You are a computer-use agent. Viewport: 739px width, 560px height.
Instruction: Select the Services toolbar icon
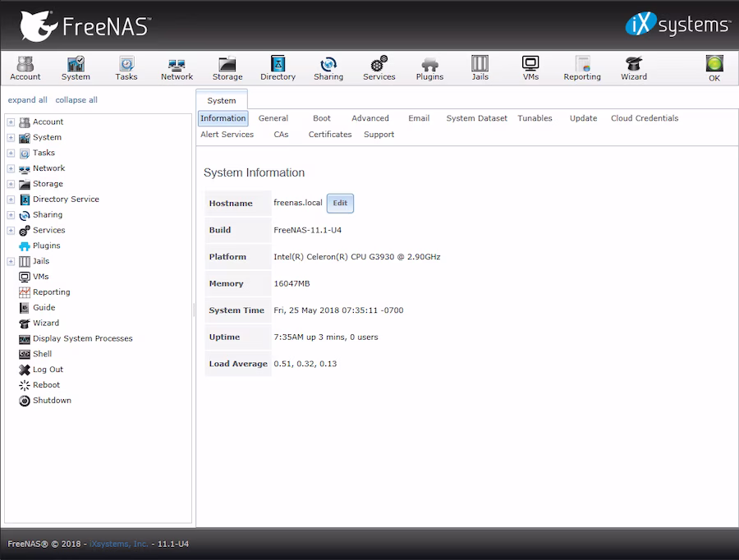click(x=379, y=68)
